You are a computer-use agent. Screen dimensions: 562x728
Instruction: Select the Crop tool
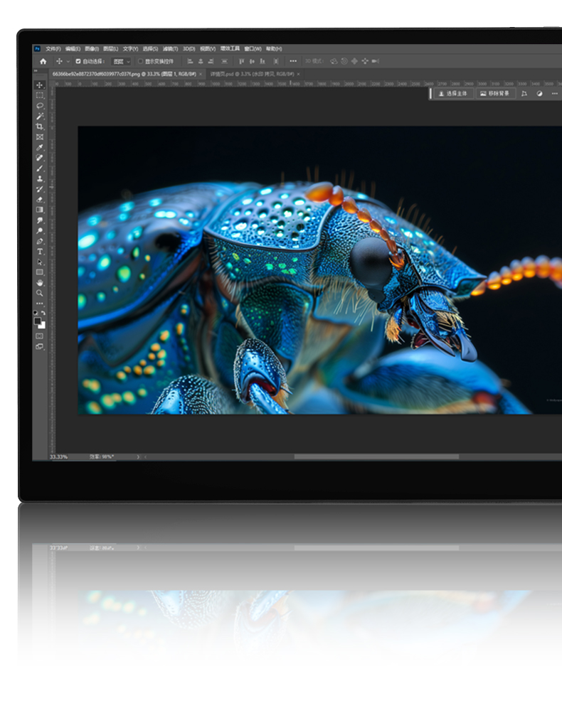(x=39, y=127)
